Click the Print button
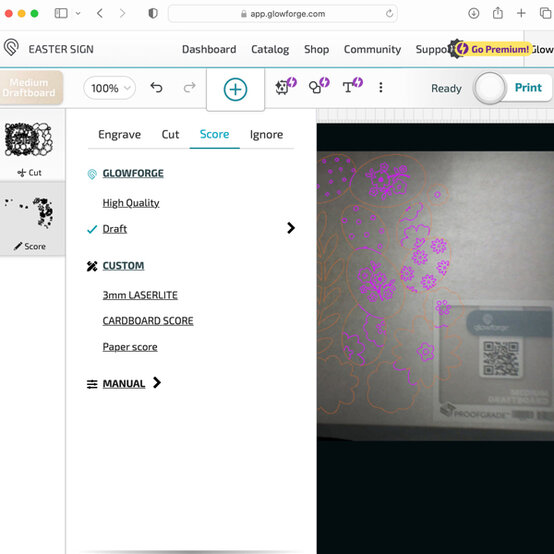 528,87
